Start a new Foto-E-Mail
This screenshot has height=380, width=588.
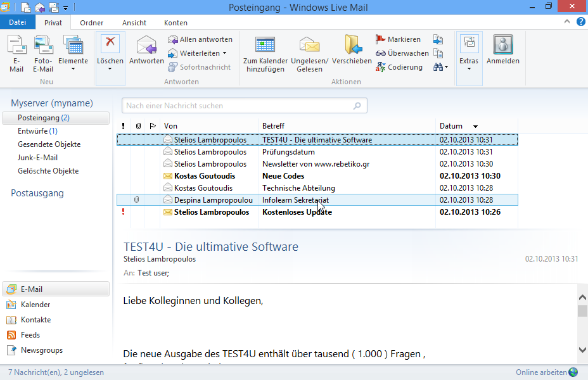(43, 54)
